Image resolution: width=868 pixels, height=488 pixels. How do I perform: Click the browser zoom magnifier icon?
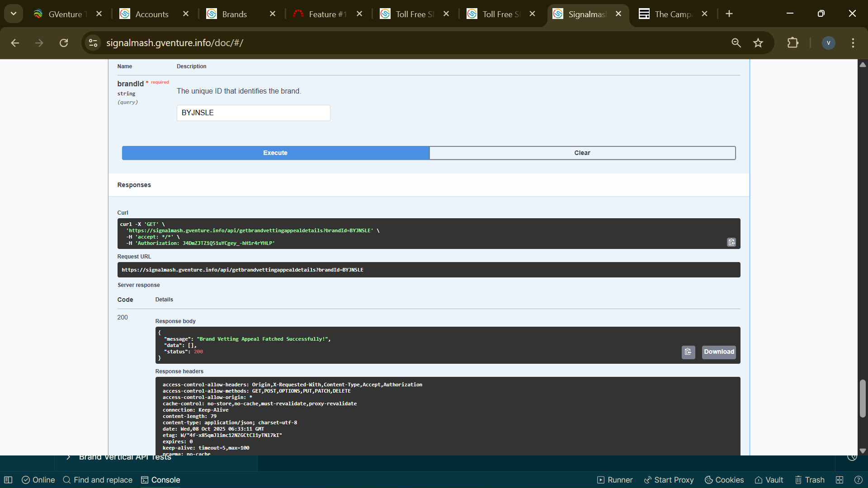(x=736, y=43)
